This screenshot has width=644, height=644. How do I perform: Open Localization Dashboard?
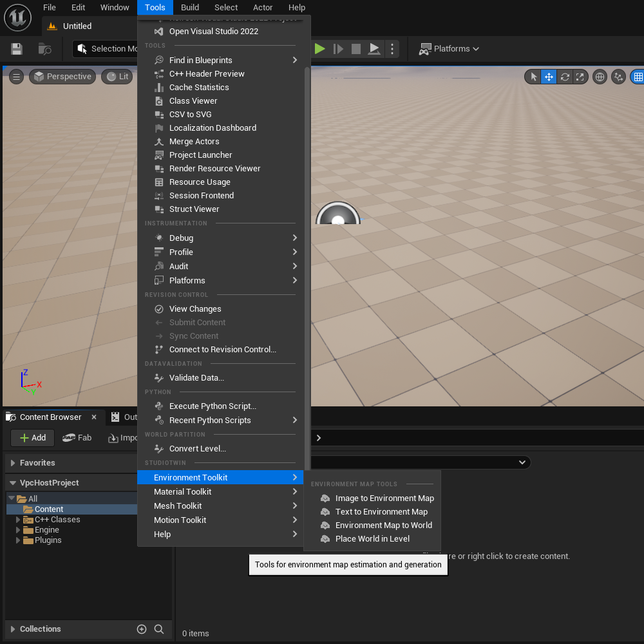221,128
